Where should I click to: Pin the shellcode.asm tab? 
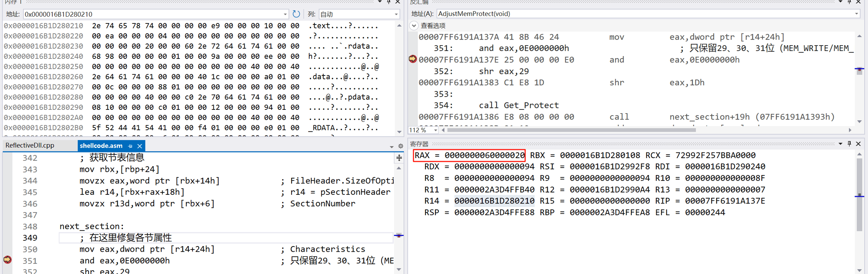point(130,146)
